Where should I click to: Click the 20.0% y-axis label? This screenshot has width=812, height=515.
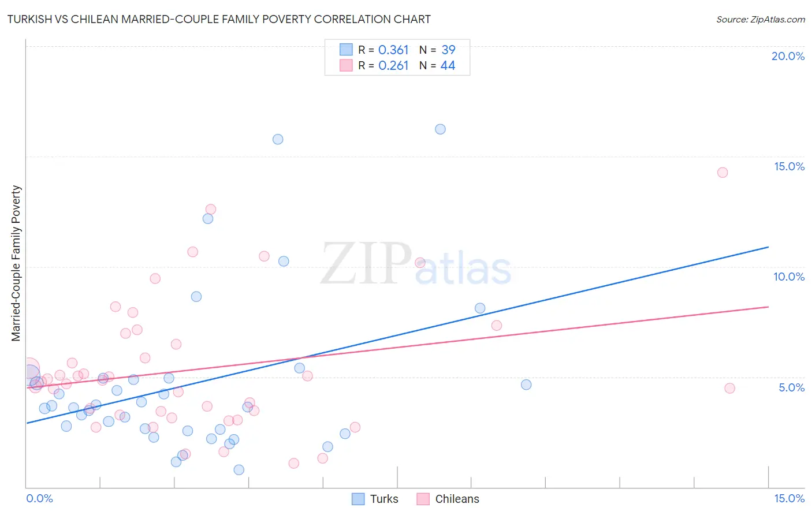(788, 56)
